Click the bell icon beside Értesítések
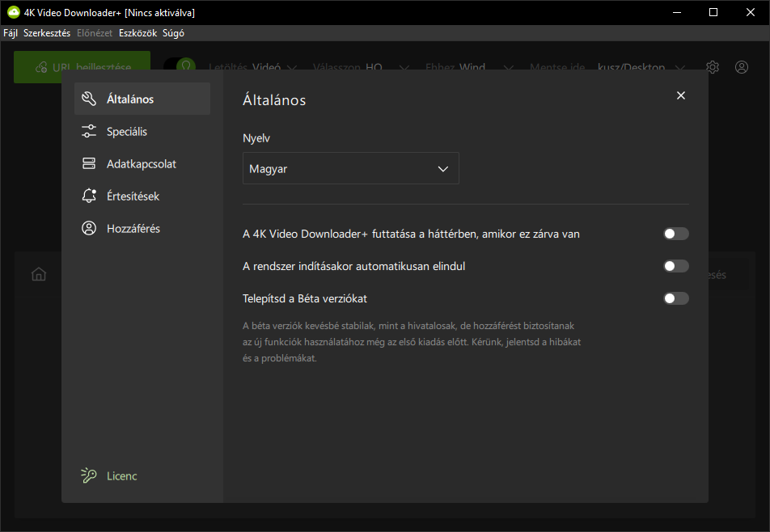Viewport: 770px width, 532px height. [x=89, y=196]
